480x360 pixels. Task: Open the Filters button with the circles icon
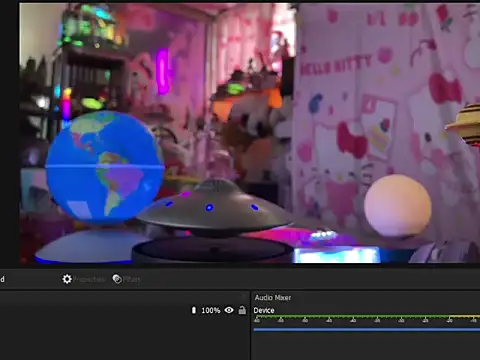[x=126, y=279]
